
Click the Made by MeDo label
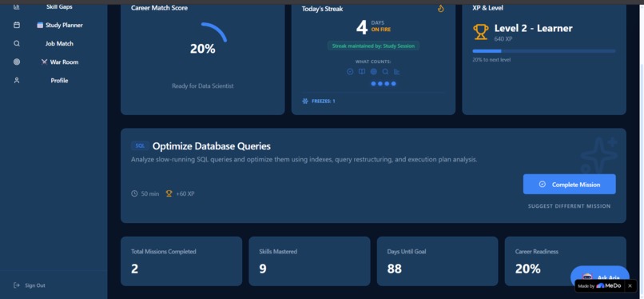[599, 285]
